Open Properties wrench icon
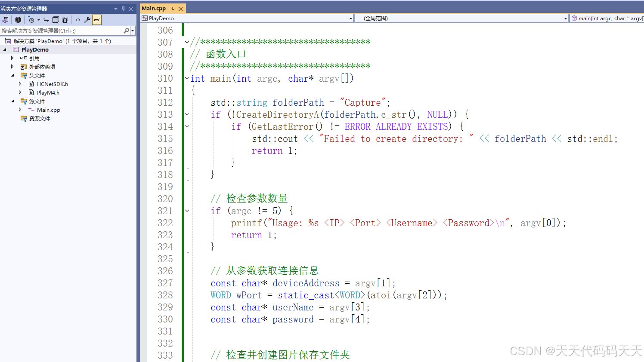 [87, 20]
